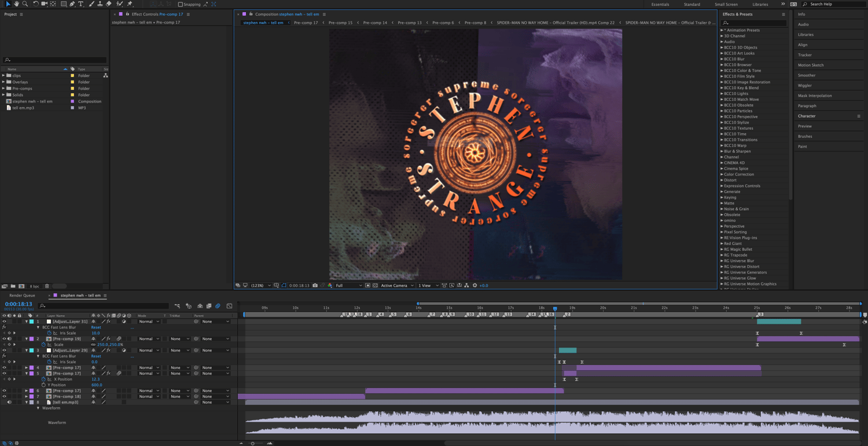Click the Search Help field
This screenshot has width=868, height=446.
[835, 4]
